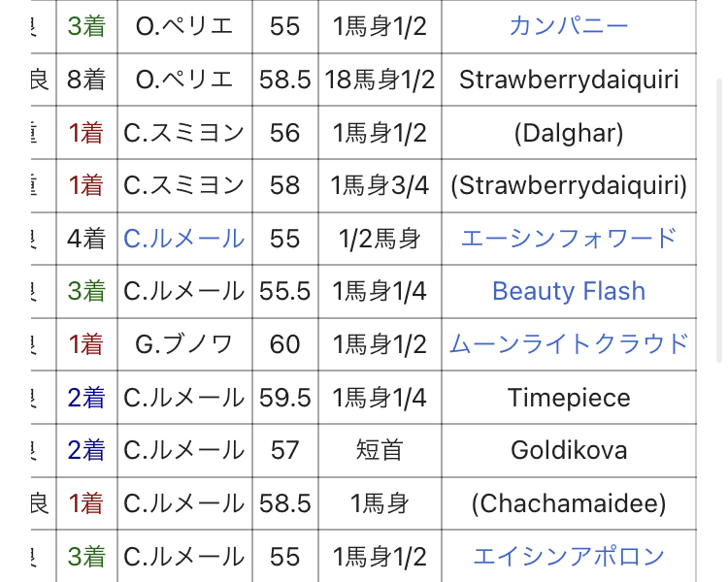Image resolution: width=728 pixels, height=582 pixels.
Task: Click the vertical scrollbar on right edge
Action: coord(718,220)
